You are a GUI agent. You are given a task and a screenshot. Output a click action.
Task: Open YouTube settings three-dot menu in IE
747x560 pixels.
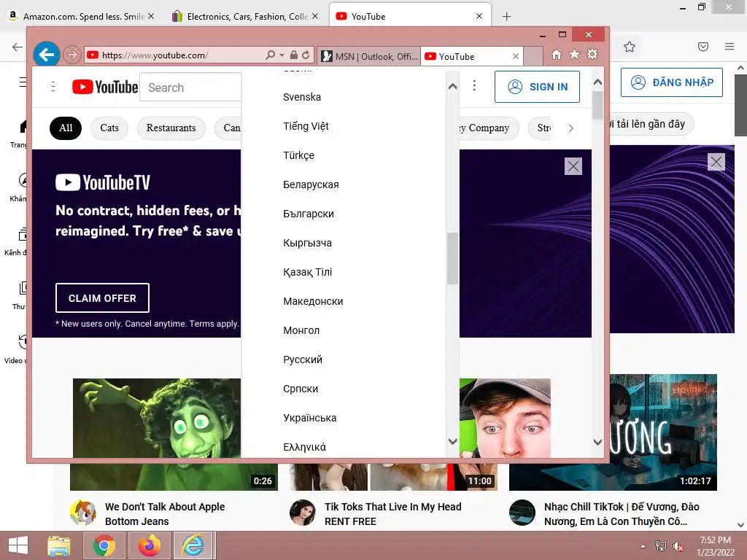[x=474, y=85]
